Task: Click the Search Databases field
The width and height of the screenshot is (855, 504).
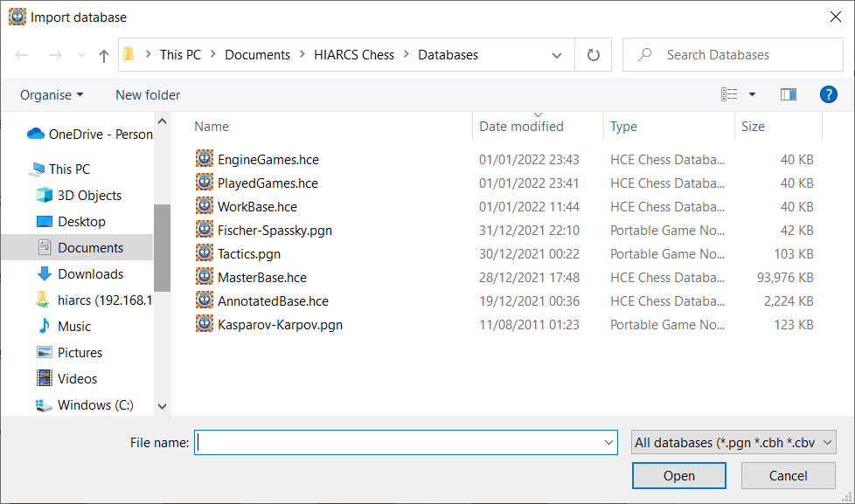Action: tap(734, 55)
